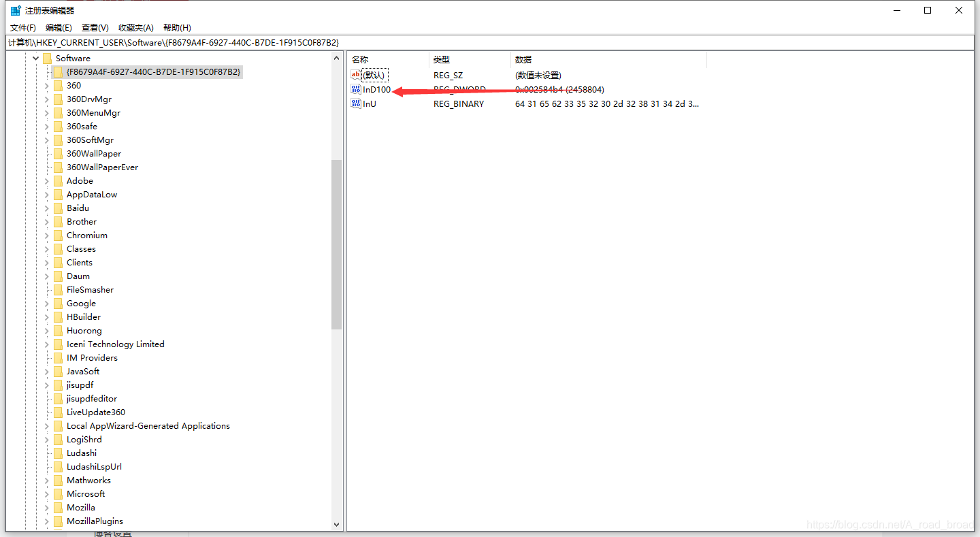Expand the Huorong key chevron
Viewport: 980px width, 537px height.
(46, 330)
